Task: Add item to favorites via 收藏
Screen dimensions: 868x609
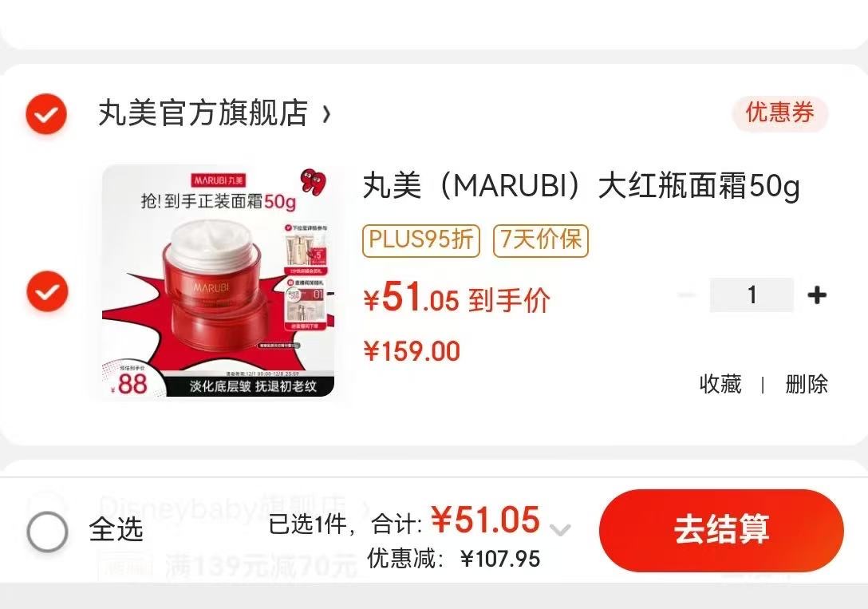Action: click(720, 384)
